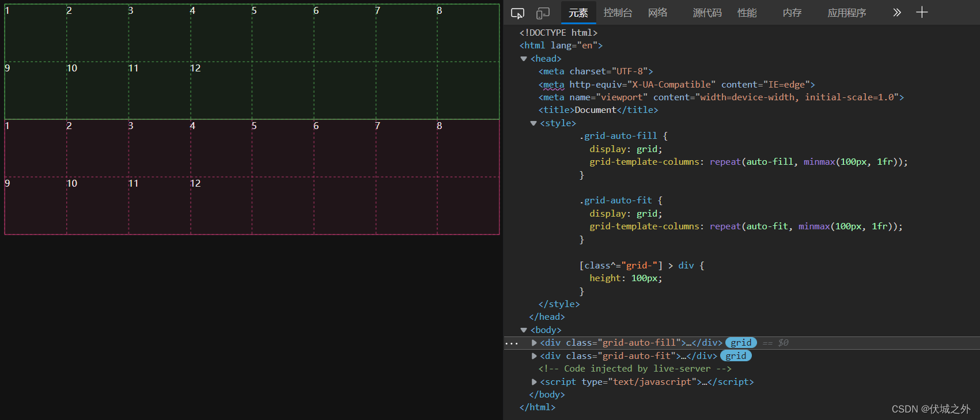The image size is (980, 420).
Task: Click the repeat(auto-fit, minmax...) columns line
Action: point(746,226)
